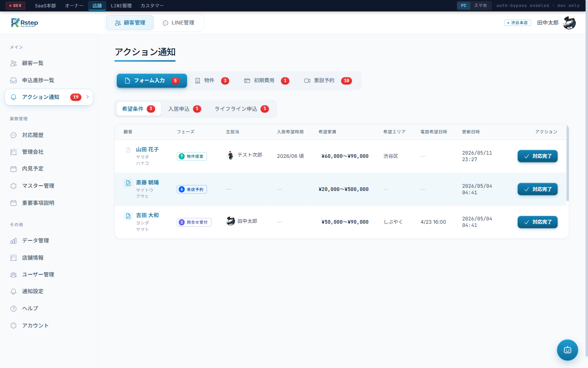588x368 pixels.
Task: Click the 来店予約 phase badge
Action: click(x=192, y=190)
